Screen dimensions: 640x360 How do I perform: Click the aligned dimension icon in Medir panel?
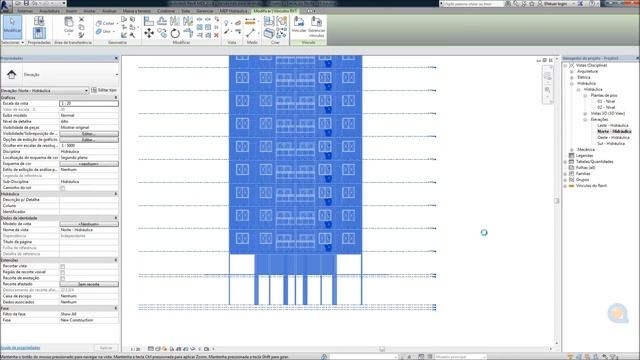(250, 22)
